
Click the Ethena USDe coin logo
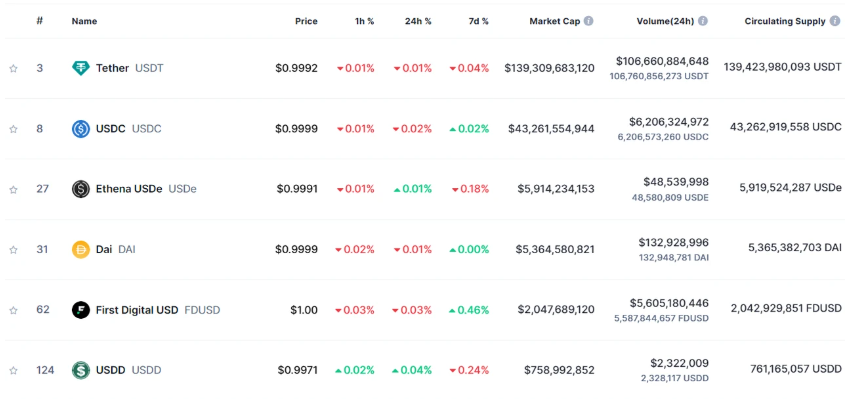[81, 189]
